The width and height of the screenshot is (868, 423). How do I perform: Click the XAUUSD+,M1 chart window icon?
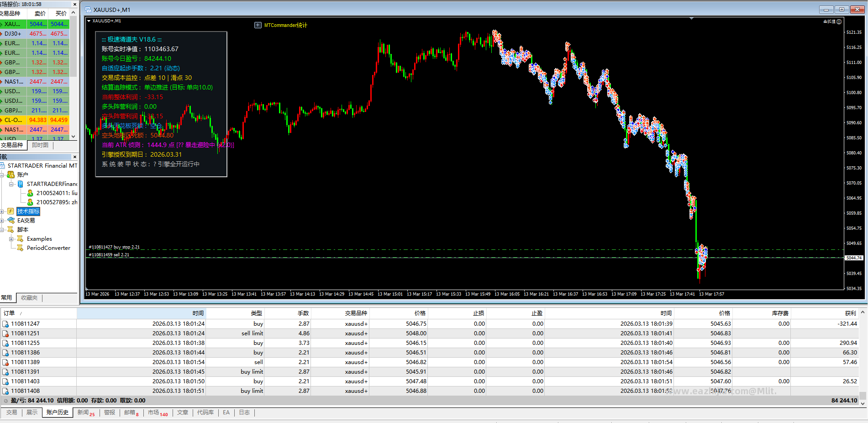point(88,10)
